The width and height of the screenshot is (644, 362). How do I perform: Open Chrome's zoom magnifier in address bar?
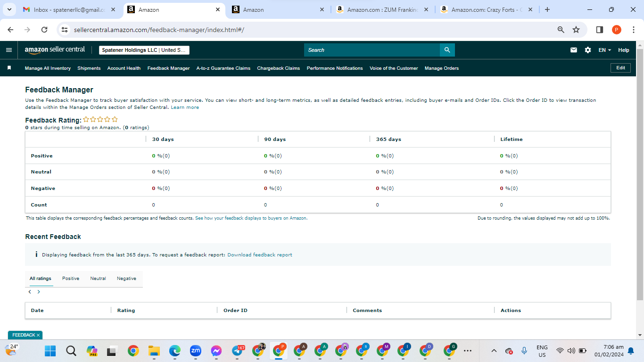tap(561, 30)
